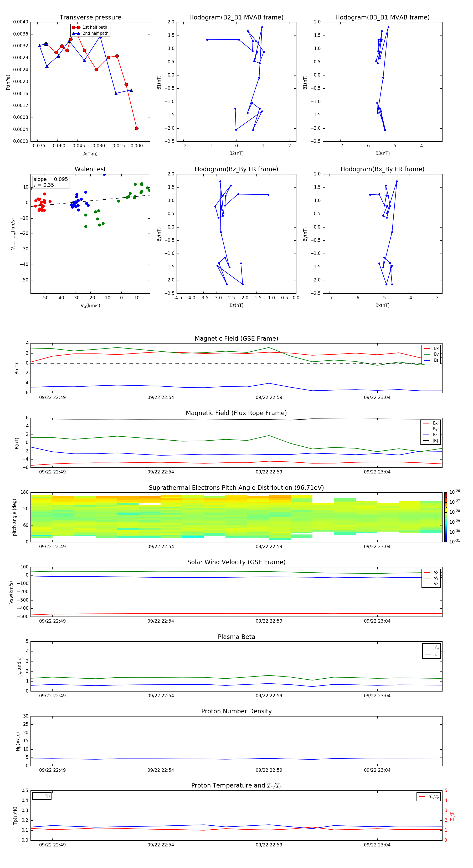The width and height of the screenshot is (473, 868).
Task: Click the 'Solar Wind Velocity (GSE Frame)' title
Action: (236, 562)
